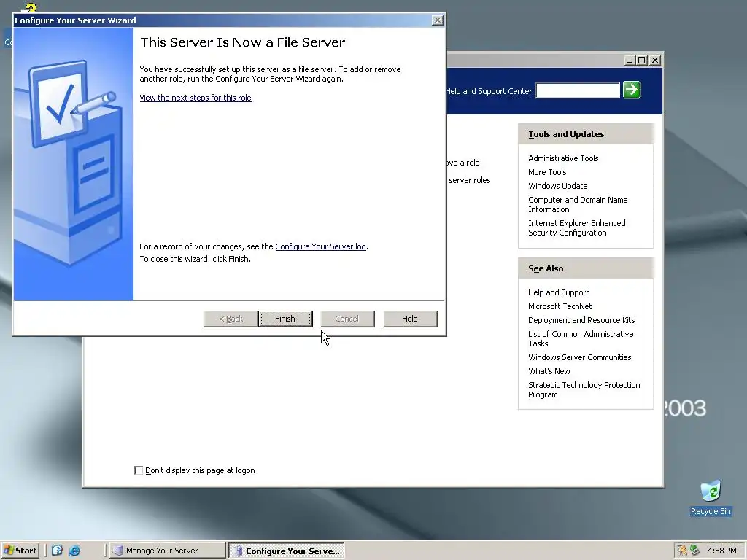Close the Manage Your Server window
The width and height of the screenshot is (747, 560).
point(656,61)
